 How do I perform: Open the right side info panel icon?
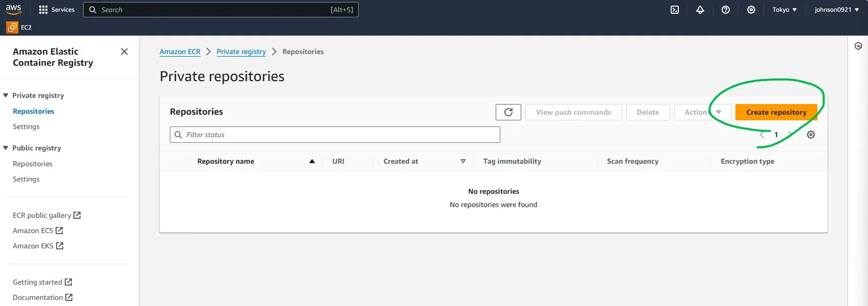(858, 46)
